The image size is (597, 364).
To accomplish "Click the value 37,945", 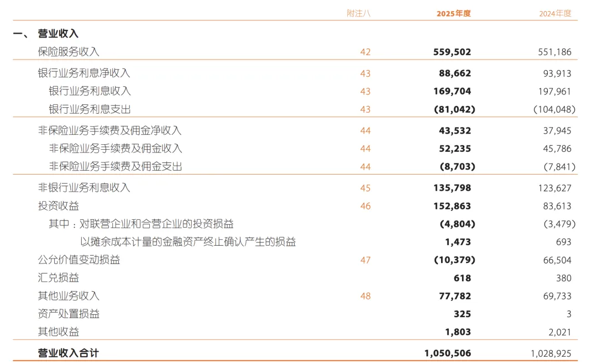I will [x=557, y=130].
